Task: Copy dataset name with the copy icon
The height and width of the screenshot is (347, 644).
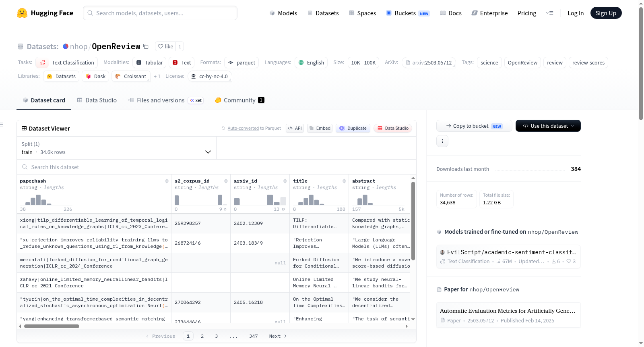Action: (146, 46)
